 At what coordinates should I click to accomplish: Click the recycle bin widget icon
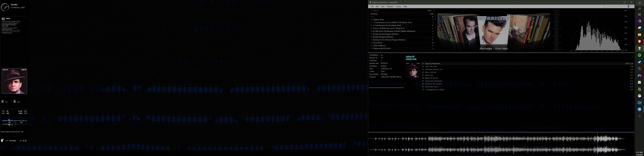point(2,140)
